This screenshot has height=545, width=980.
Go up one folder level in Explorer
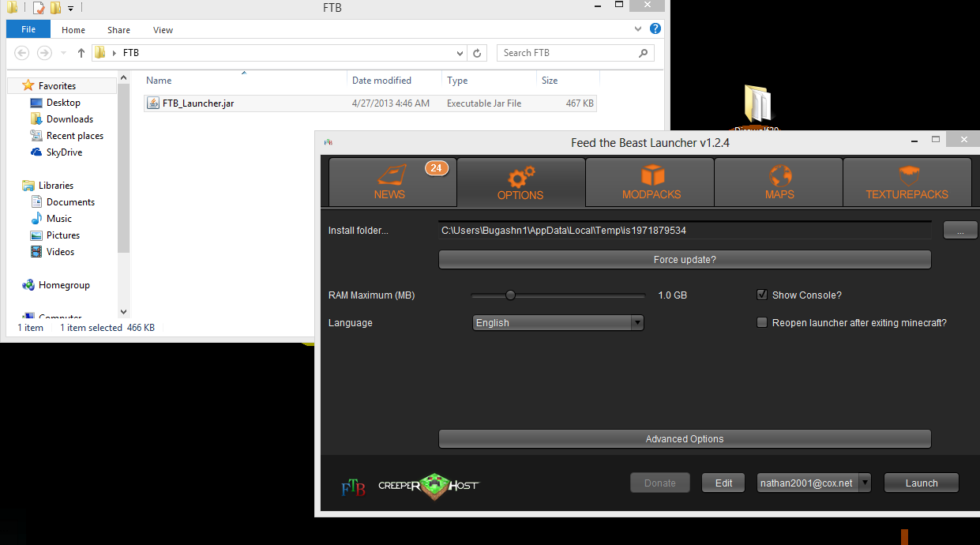(x=81, y=53)
